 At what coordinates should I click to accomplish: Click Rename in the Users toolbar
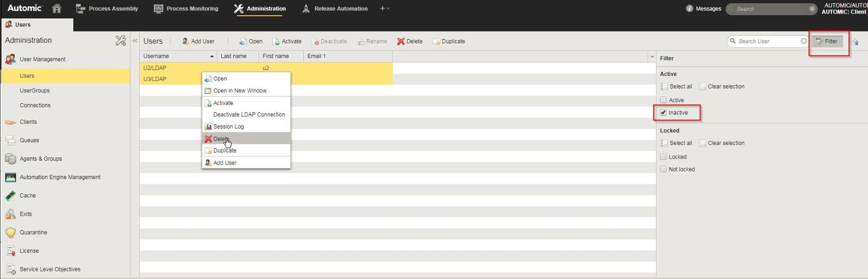click(x=372, y=41)
